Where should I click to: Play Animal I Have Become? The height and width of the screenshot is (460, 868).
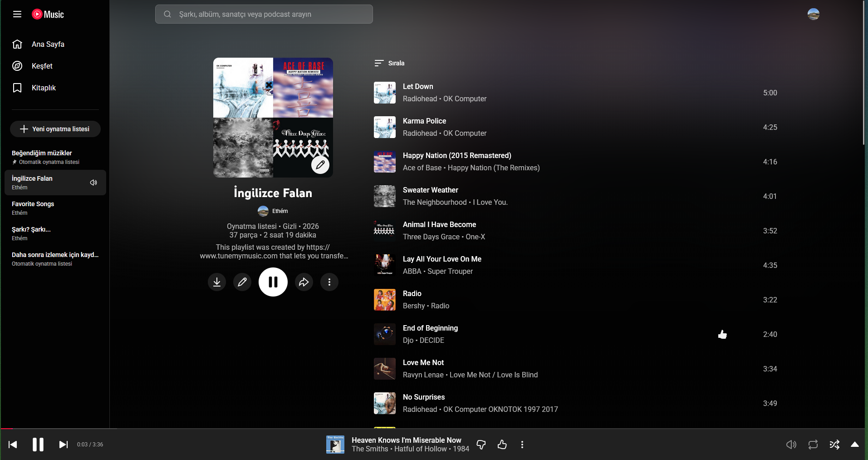click(x=439, y=224)
